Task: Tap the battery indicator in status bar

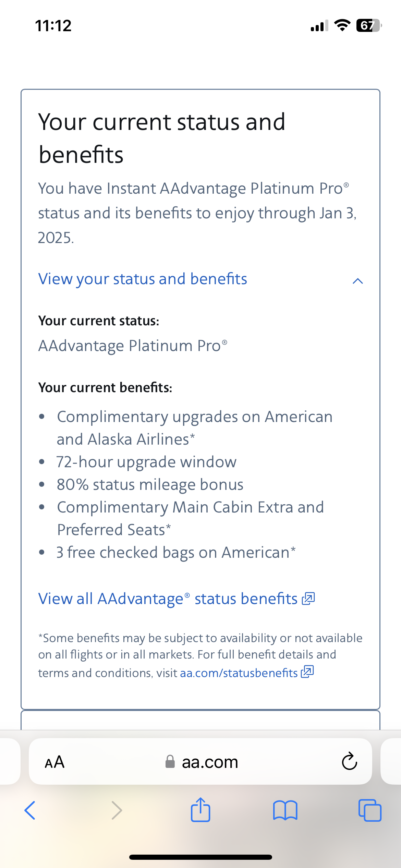Action: tap(369, 25)
